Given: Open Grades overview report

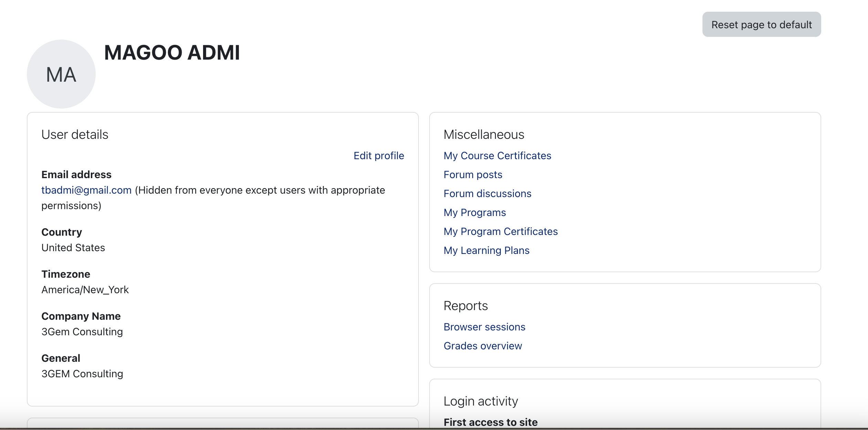Looking at the screenshot, I should (483, 346).
